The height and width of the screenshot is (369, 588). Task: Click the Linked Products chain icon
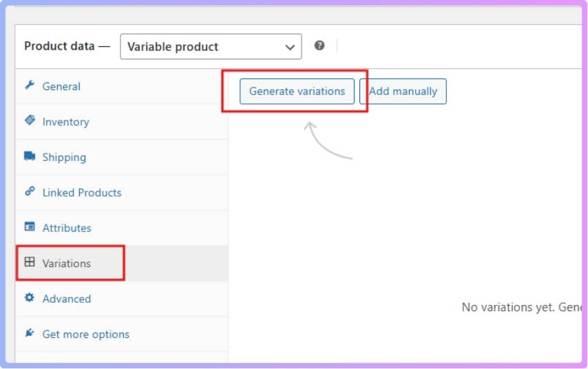(30, 191)
